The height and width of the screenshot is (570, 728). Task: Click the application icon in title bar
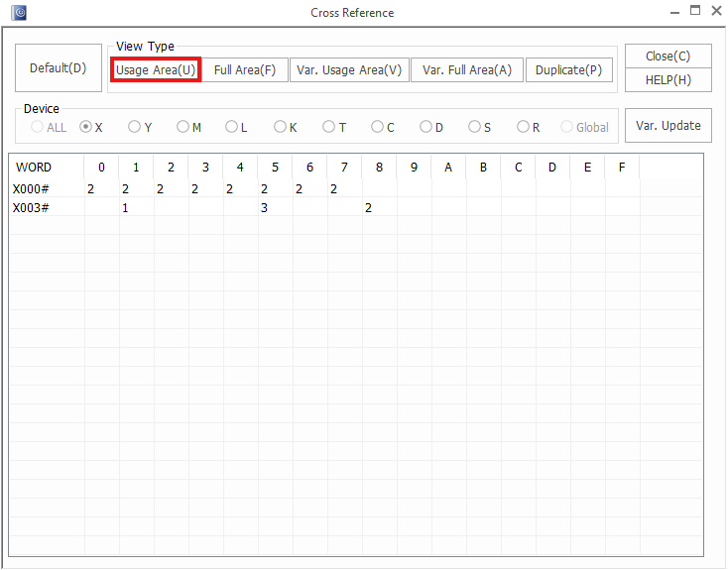click(20, 13)
